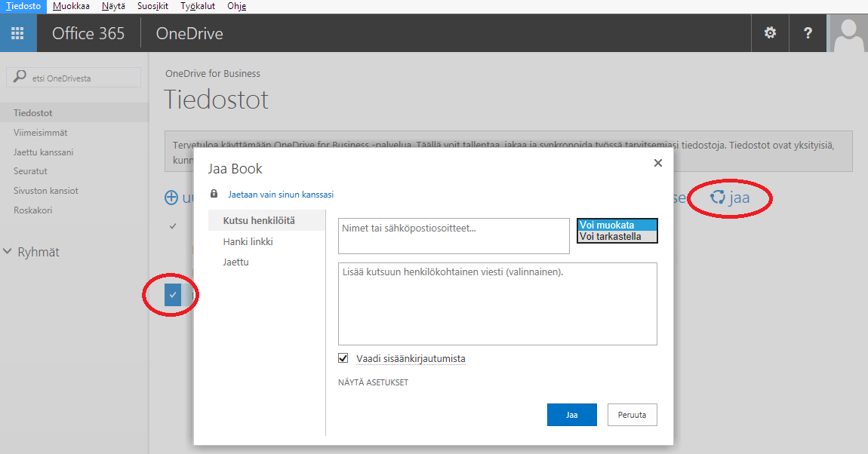Uncheck Vaadi sisäänkirjautumista checkbox
Viewport: 868px width, 454px height.
343,358
